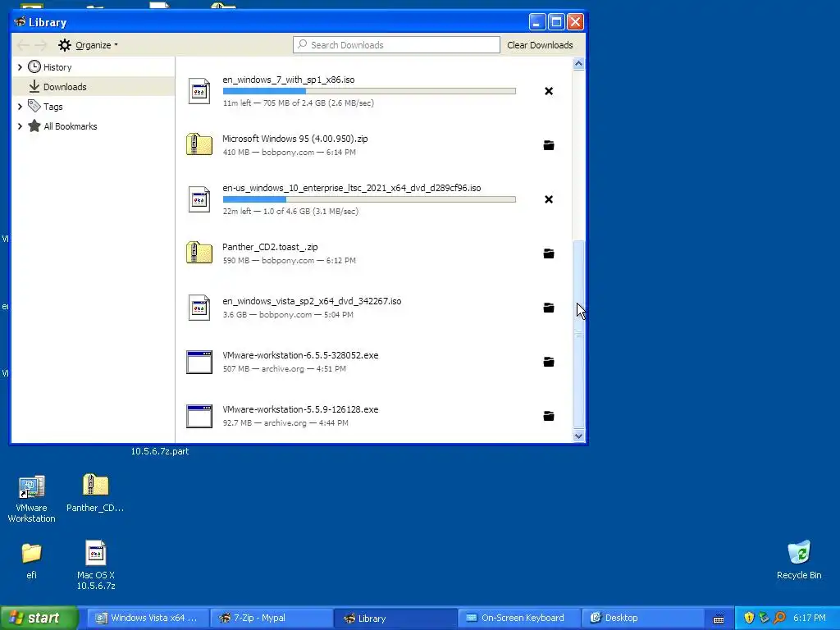The width and height of the screenshot is (840, 630).
Task: Select 'VMware-workstation-6.5.5-328052.exe' file name
Action: click(300, 355)
